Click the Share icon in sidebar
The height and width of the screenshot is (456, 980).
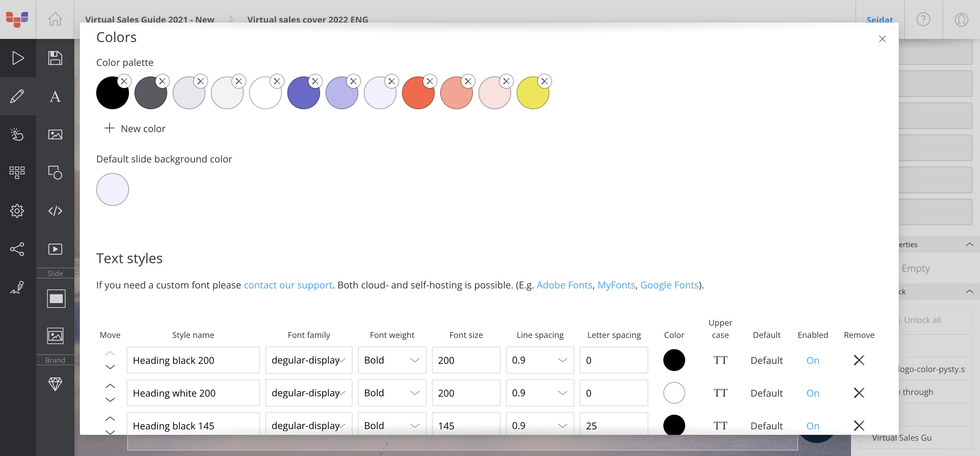click(x=17, y=249)
